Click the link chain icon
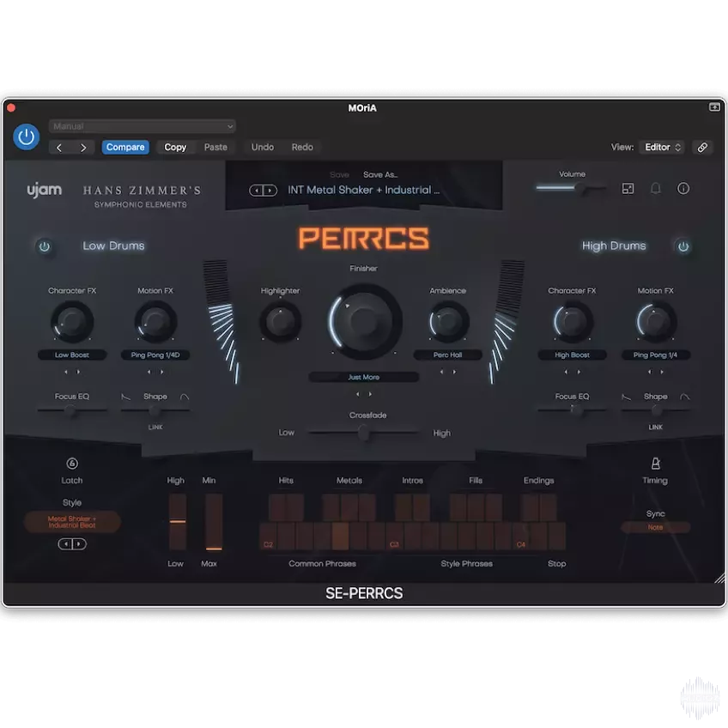The width and height of the screenshot is (728, 728). pyautogui.click(x=702, y=148)
